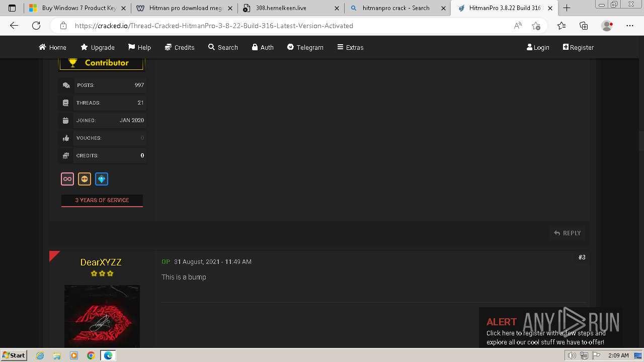644x362 pixels.
Task: Close the HitmanPro 3.8.22 tab
Action: [x=550, y=8]
